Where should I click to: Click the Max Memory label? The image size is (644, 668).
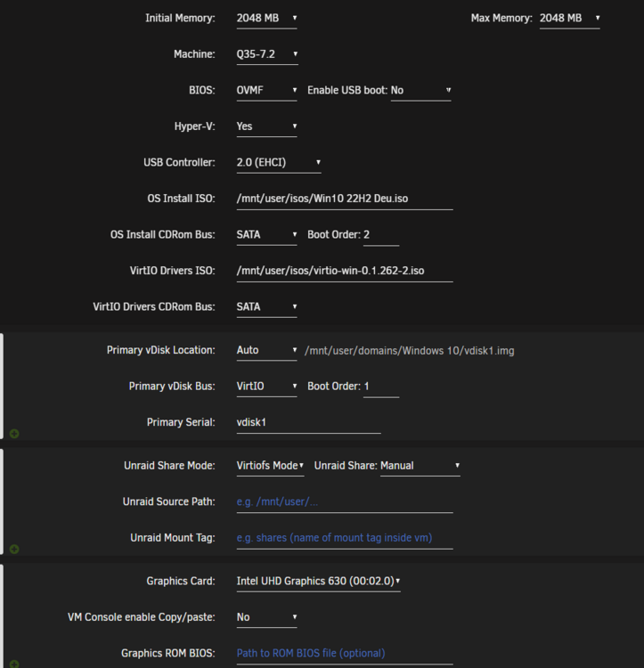[x=501, y=19]
